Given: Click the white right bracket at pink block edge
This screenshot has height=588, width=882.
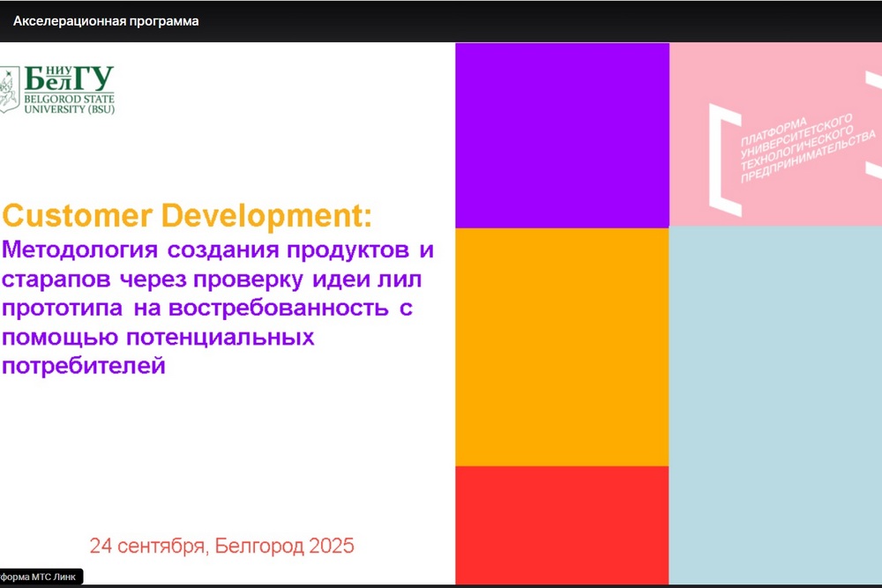Looking at the screenshot, I should [872, 123].
